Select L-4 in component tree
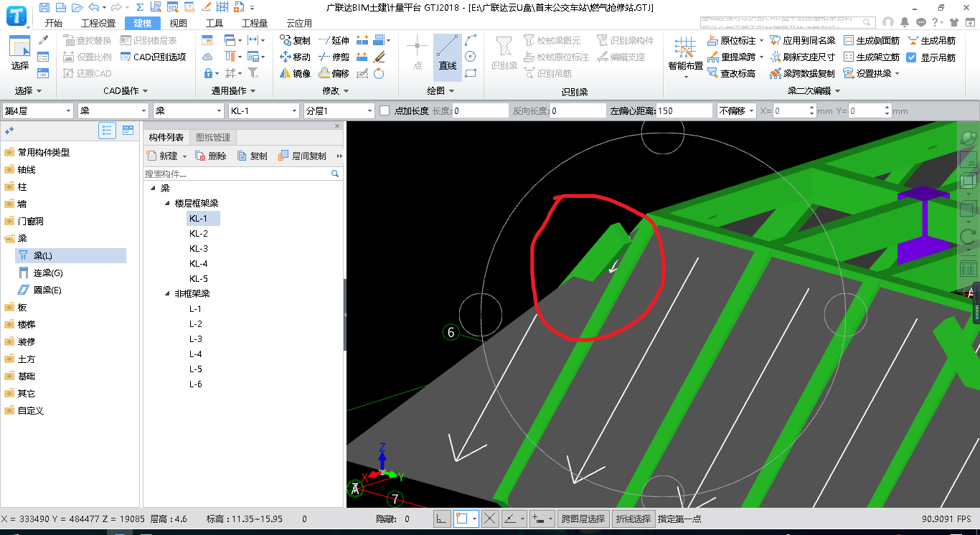 (196, 354)
